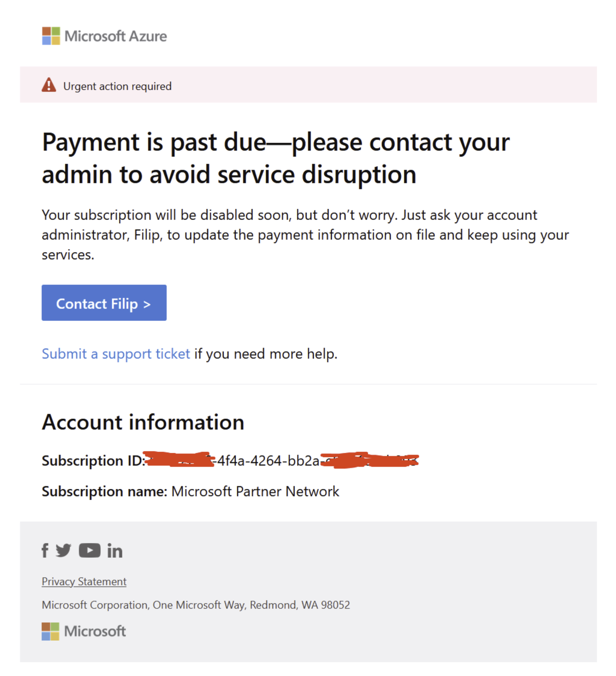Viewport: 616px width, 676px height.
Task: Click the Microsoft logo in the footer
Action: coord(83,631)
